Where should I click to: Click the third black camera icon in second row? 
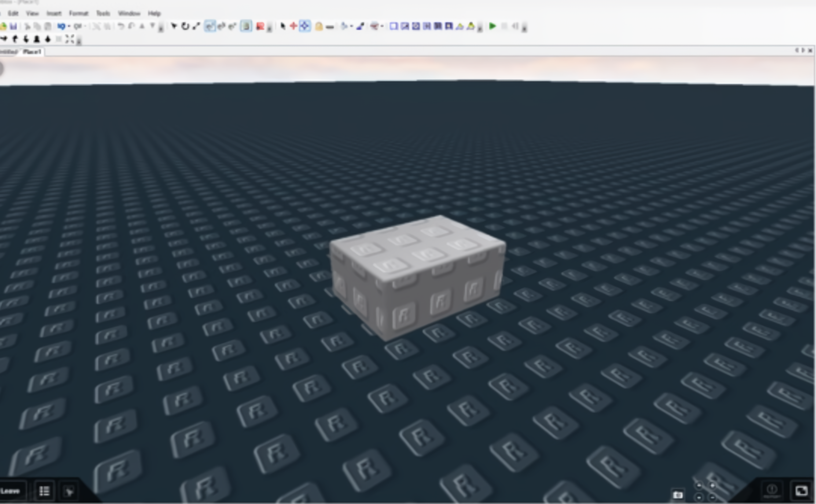tap(26, 39)
